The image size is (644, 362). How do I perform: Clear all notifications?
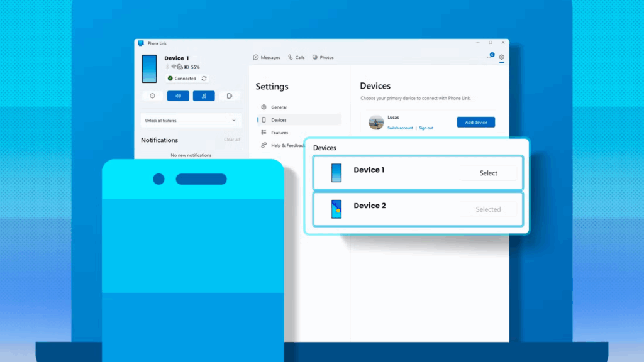pos(231,140)
